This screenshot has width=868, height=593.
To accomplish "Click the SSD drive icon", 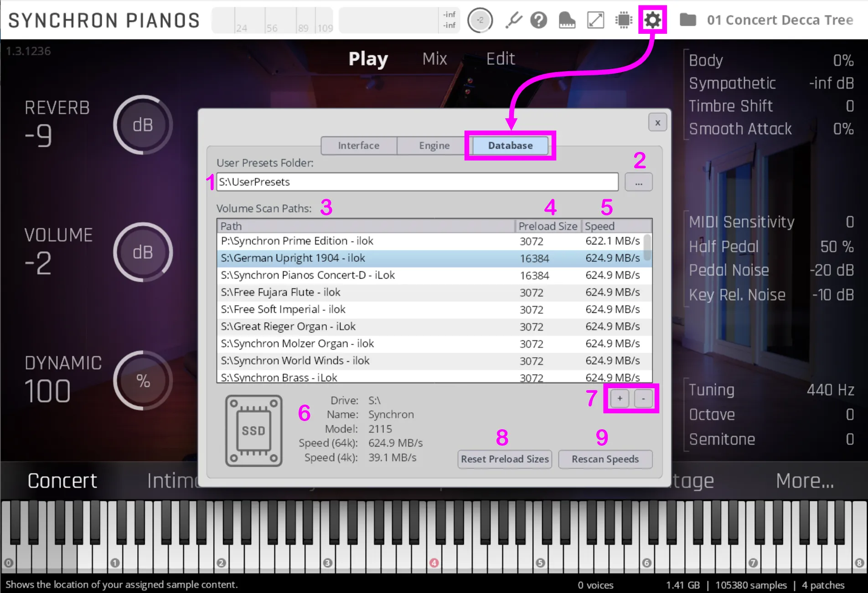I will (253, 431).
